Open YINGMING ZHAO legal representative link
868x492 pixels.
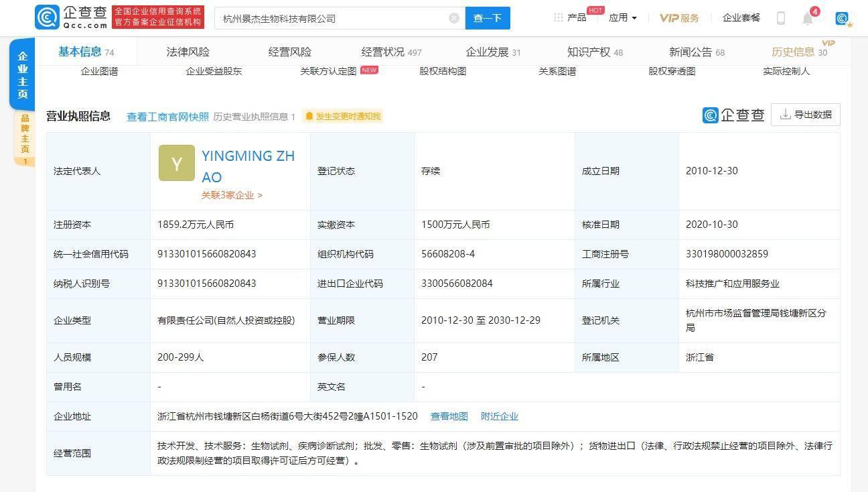coord(248,166)
